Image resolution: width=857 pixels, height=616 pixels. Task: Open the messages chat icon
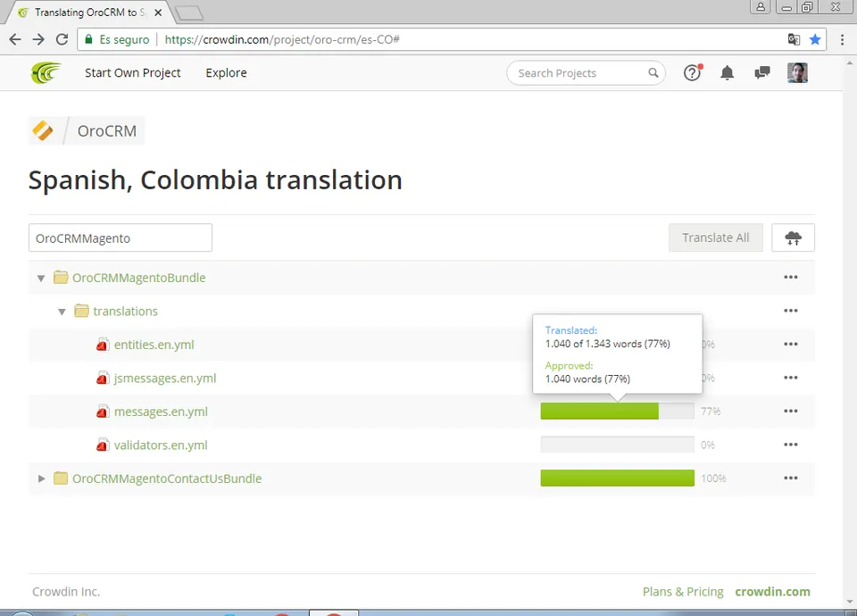[761, 72]
